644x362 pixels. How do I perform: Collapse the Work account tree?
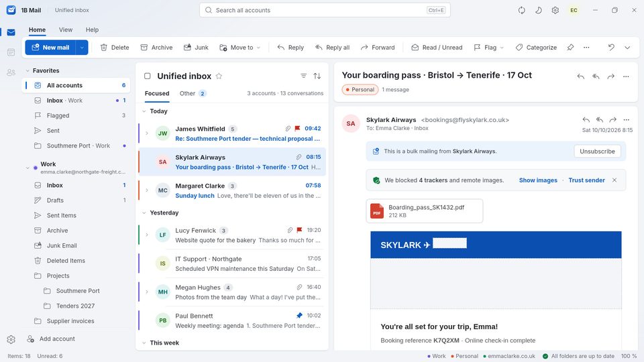(x=28, y=168)
